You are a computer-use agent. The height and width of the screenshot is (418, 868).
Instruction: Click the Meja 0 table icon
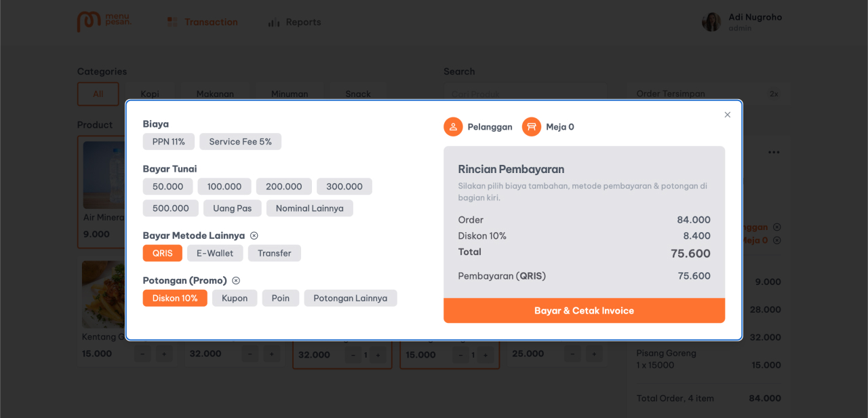point(532,127)
